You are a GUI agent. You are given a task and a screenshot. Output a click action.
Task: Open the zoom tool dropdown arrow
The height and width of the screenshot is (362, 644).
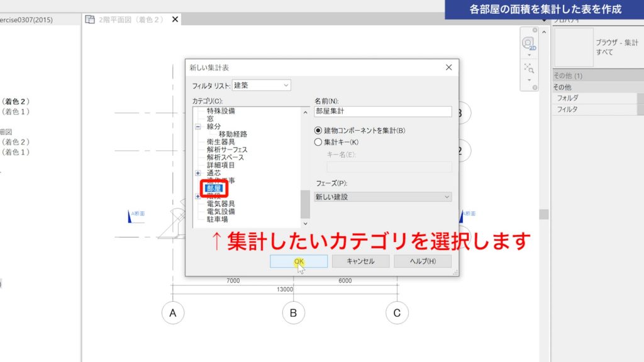coord(530,80)
